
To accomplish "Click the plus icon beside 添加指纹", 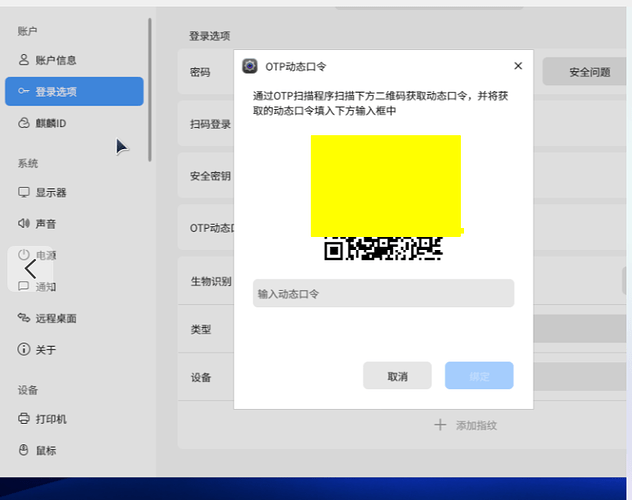I will (x=440, y=425).
